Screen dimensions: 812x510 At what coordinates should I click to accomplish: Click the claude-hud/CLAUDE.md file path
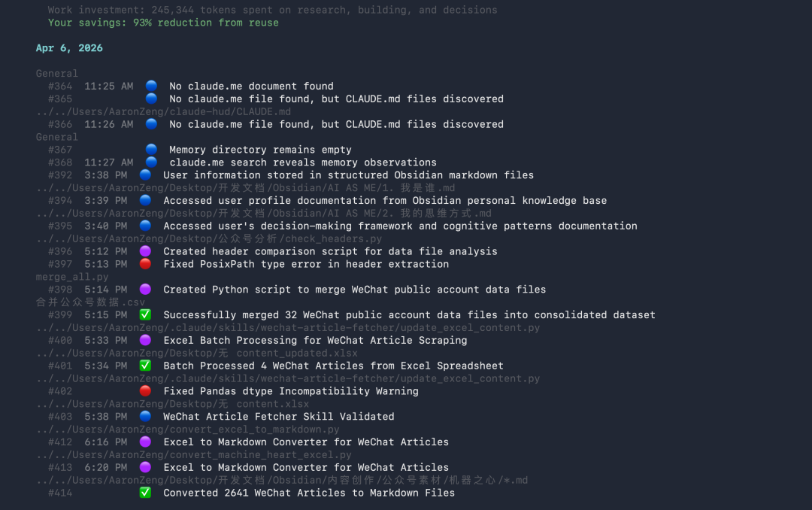(x=163, y=111)
